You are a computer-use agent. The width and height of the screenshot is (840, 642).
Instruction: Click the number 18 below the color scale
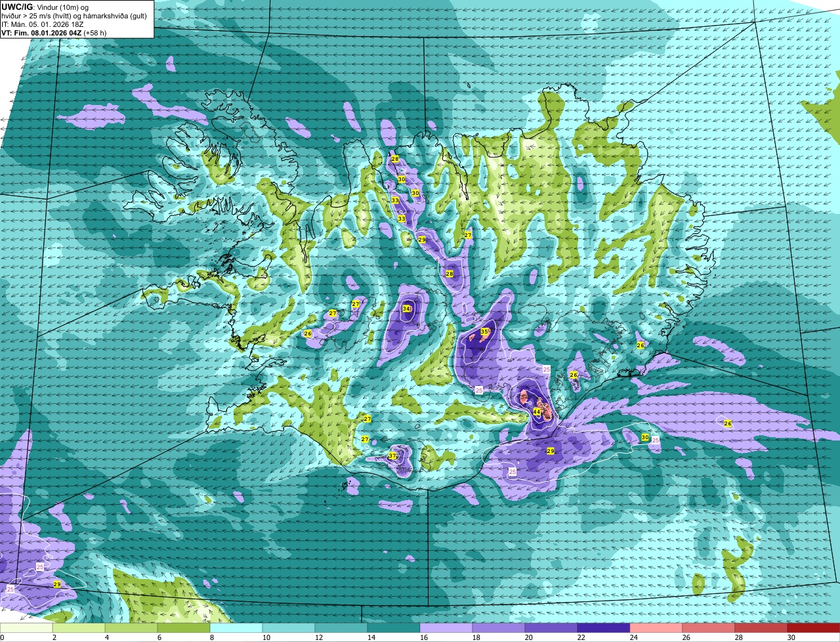pos(476,637)
